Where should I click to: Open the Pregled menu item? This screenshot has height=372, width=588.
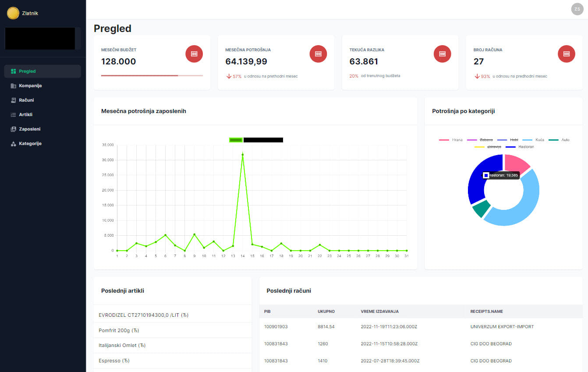[x=43, y=71]
